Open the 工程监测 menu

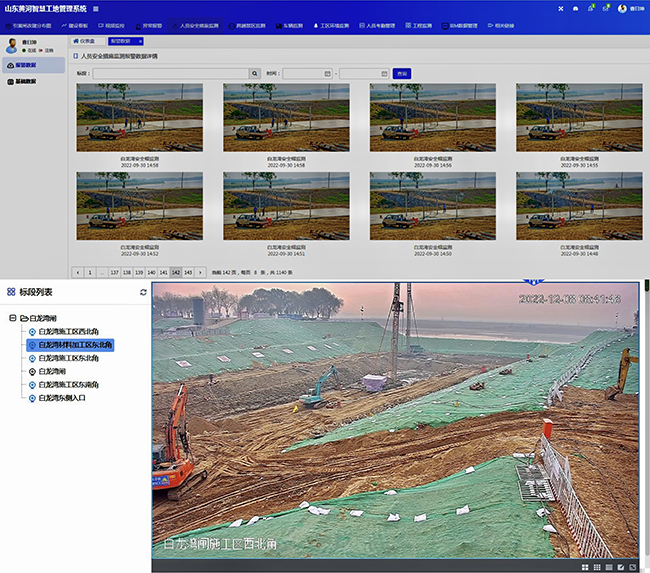419,26
